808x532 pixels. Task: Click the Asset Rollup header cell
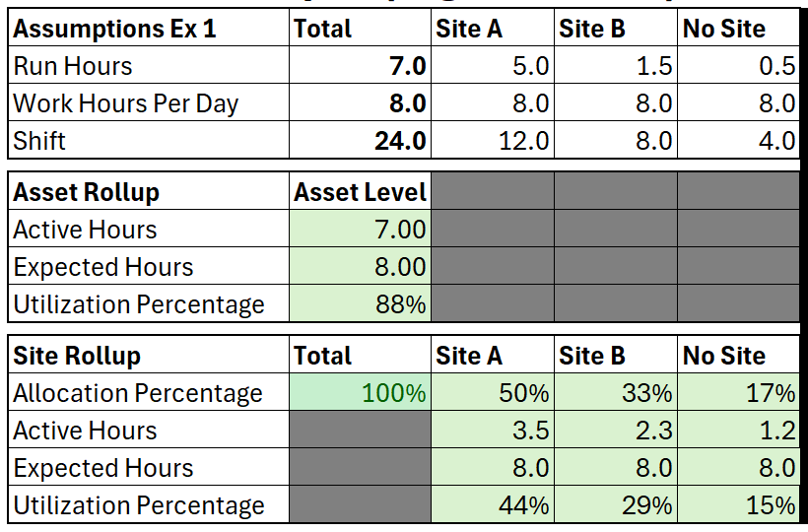pyautogui.click(x=149, y=191)
